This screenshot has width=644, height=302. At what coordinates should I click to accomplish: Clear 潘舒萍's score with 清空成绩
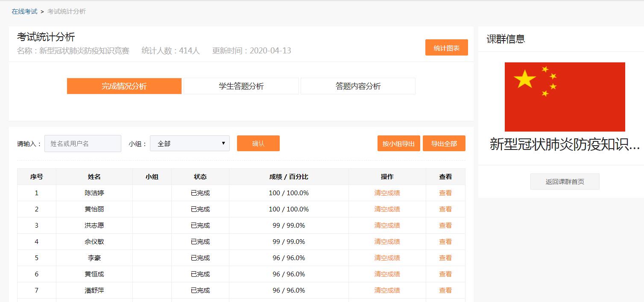click(x=387, y=290)
